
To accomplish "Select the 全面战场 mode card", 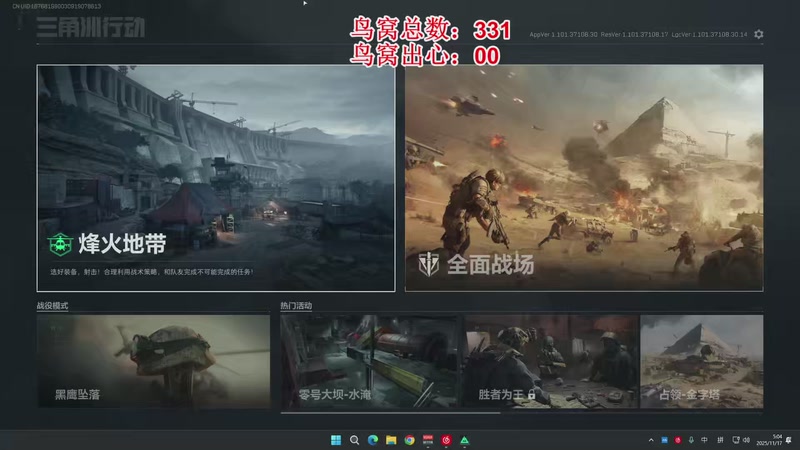I will point(584,178).
